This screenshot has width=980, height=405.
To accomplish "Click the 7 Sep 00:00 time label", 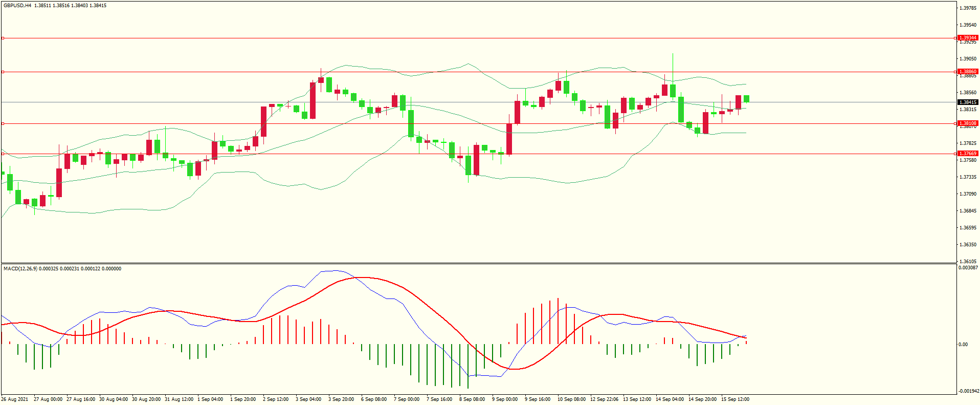I will click(x=407, y=399).
